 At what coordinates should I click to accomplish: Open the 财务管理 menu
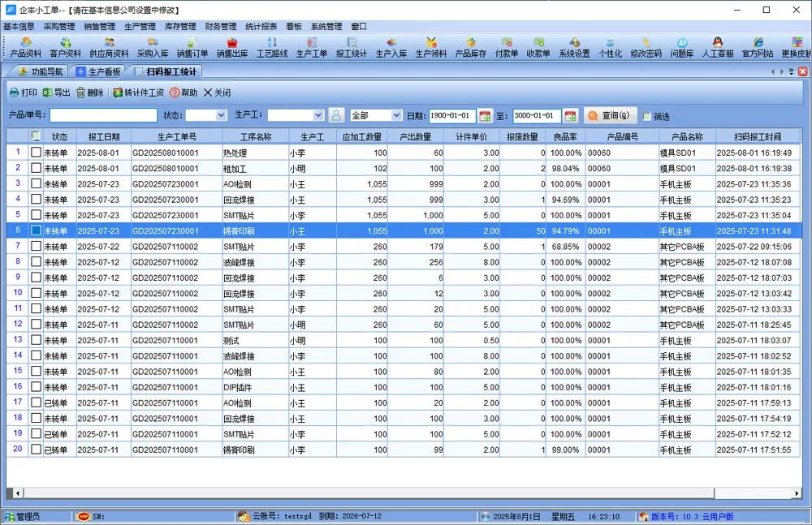coord(221,27)
